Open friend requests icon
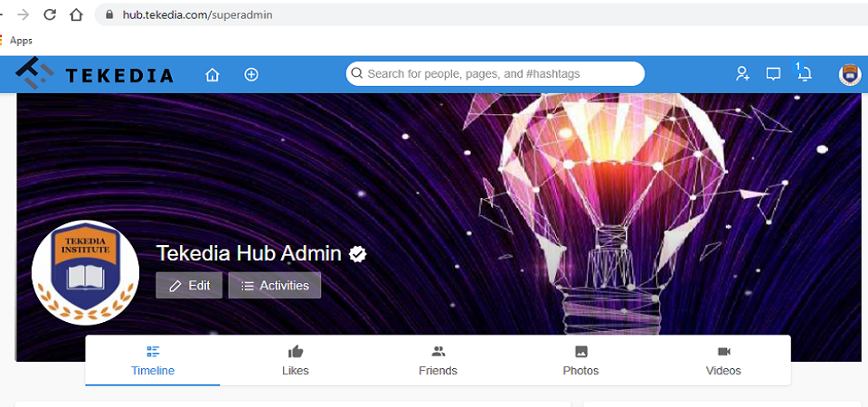Viewport: 868px width, 407px height. click(742, 74)
